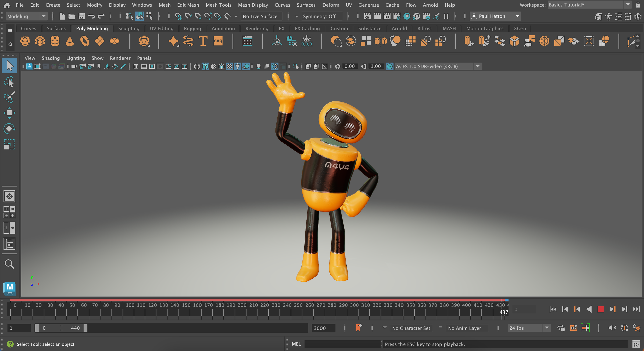Click inside the MEL command line field
The image size is (644, 351).
(x=342, y=344)
